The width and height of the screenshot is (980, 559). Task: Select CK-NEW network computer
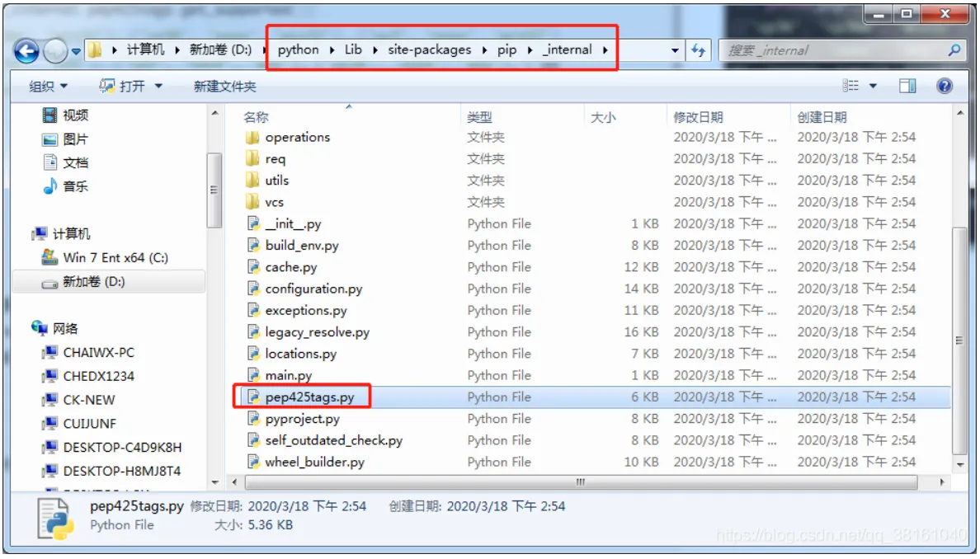point(78,400)
